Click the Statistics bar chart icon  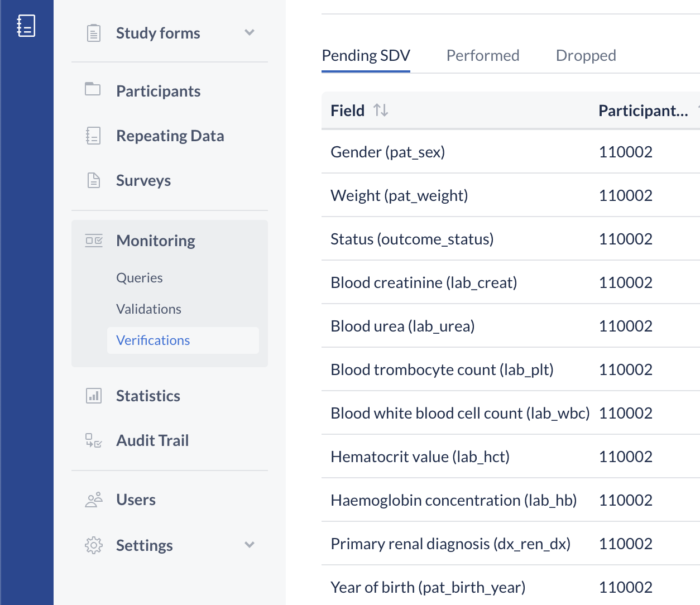pyautogui.click(x=94, y=396)
